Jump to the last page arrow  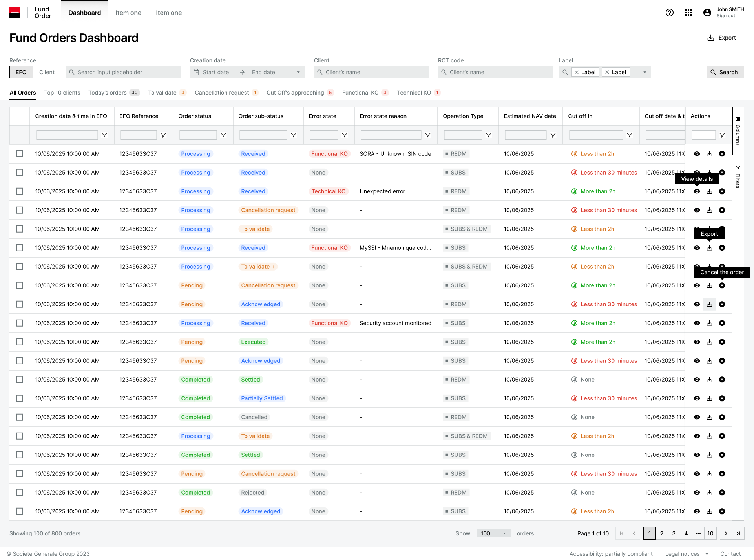(x=738, y=533)
